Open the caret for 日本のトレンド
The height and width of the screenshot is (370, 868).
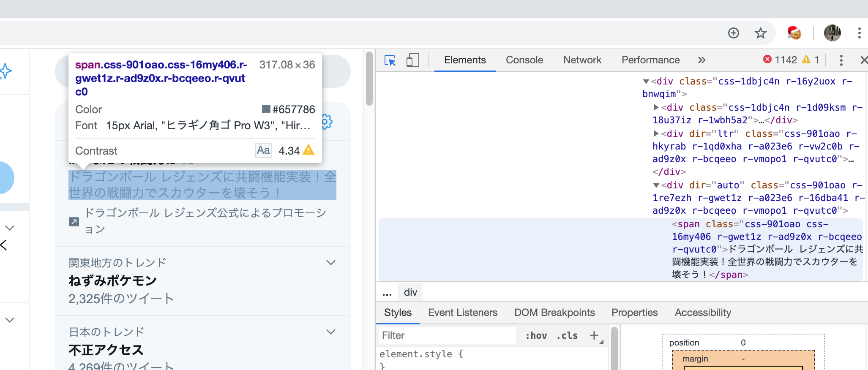(x=331, y=332)
